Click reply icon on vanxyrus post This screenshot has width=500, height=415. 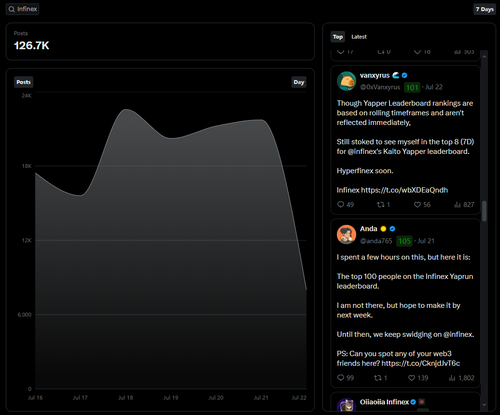click(340, 204)
